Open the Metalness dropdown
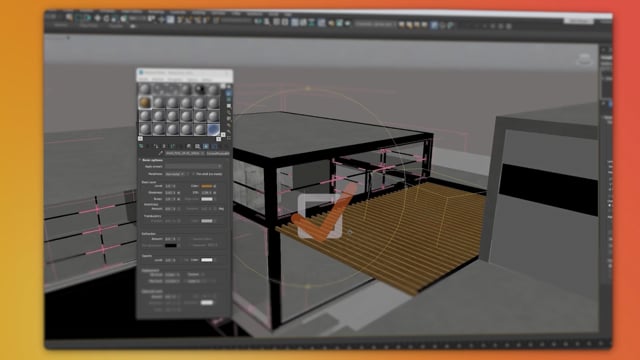Image resolution: width=640 pixels, height=360 pixels. 175,174
